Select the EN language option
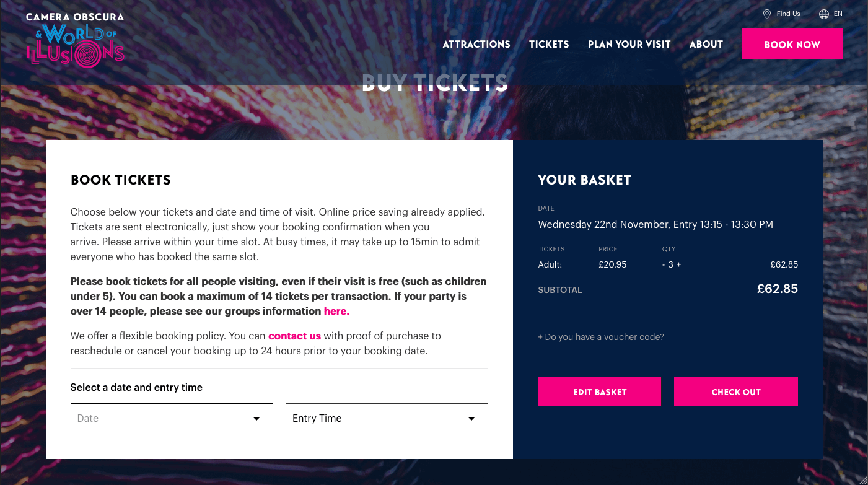Image resolution: width=868 pixels, height=485 pixels. (838, 14)
